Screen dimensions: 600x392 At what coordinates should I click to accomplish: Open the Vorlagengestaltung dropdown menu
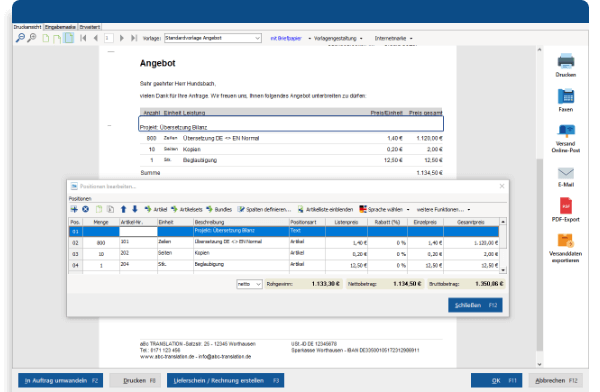338,38
